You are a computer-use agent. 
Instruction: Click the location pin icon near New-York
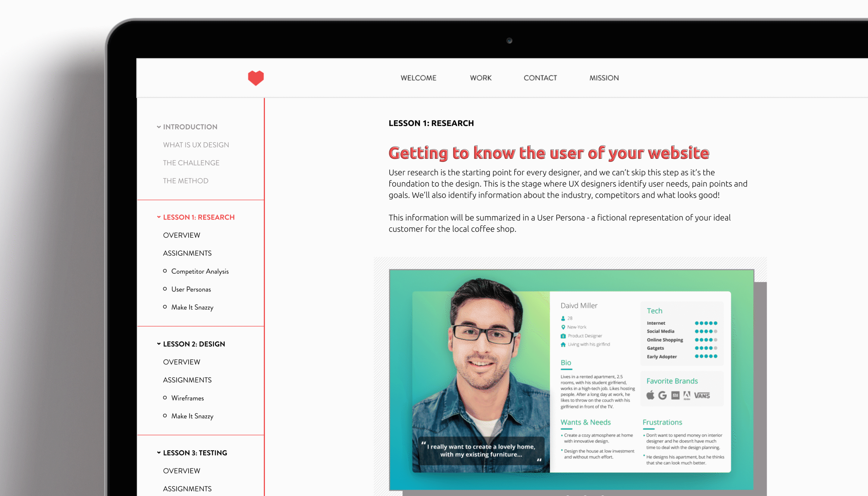(563, 327)
